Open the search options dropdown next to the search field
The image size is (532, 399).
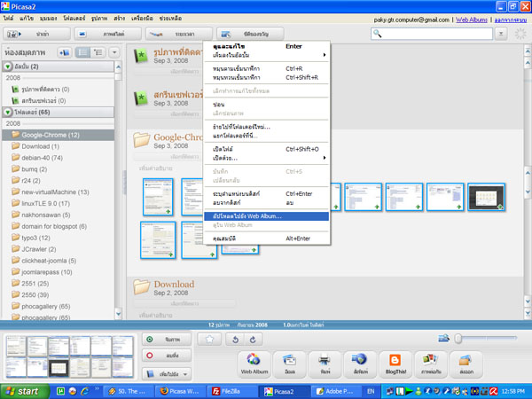[501, 34]
